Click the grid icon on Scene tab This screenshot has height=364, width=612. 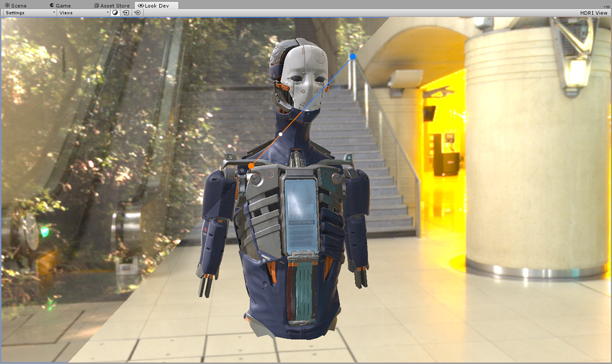(x=6, y=5)
